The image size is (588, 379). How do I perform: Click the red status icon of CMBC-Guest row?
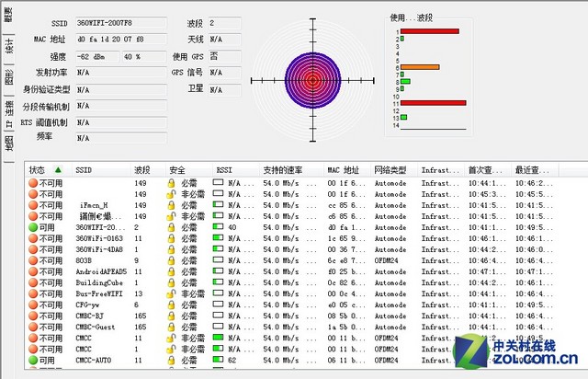pyautogui.click(x=33, y=327)
